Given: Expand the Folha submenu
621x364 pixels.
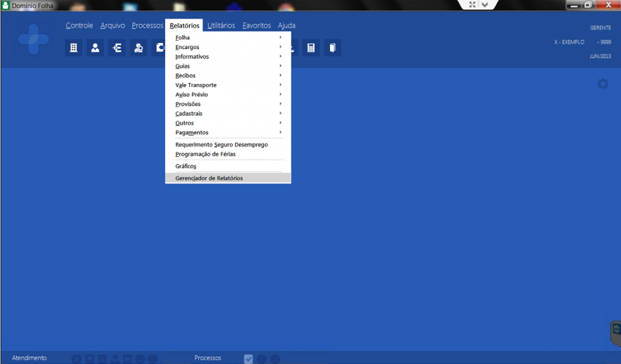Looking at the screenshot, I should tap(228, 38).
